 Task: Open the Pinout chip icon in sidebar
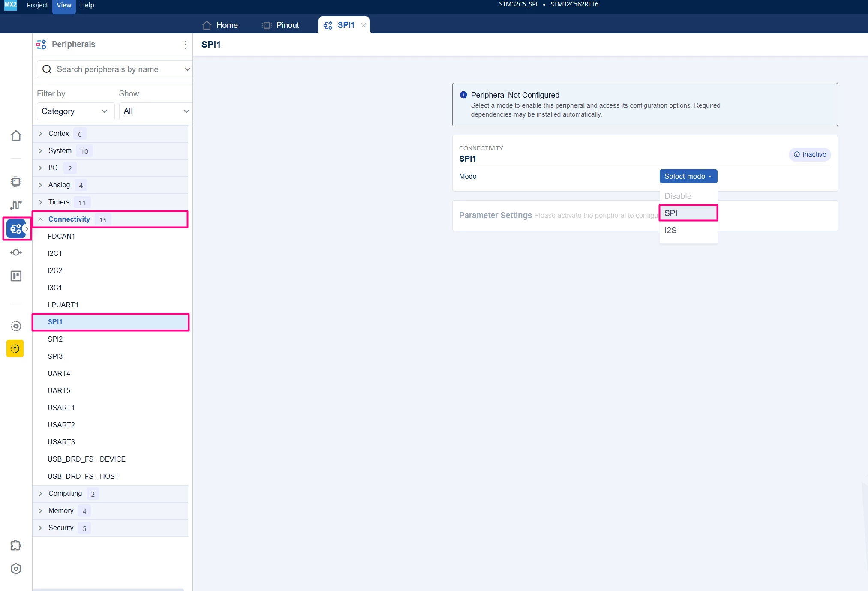coord(16,182)
